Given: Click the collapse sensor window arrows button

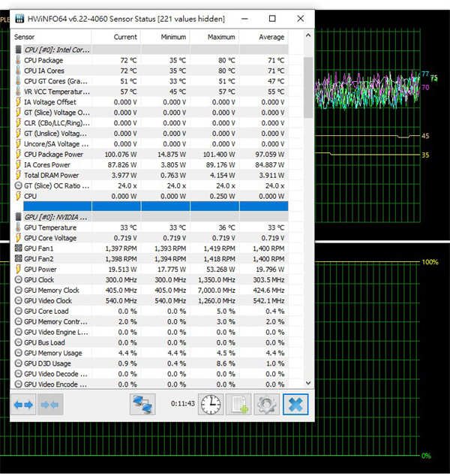Looking at the screenshot, I should [50, 405].
